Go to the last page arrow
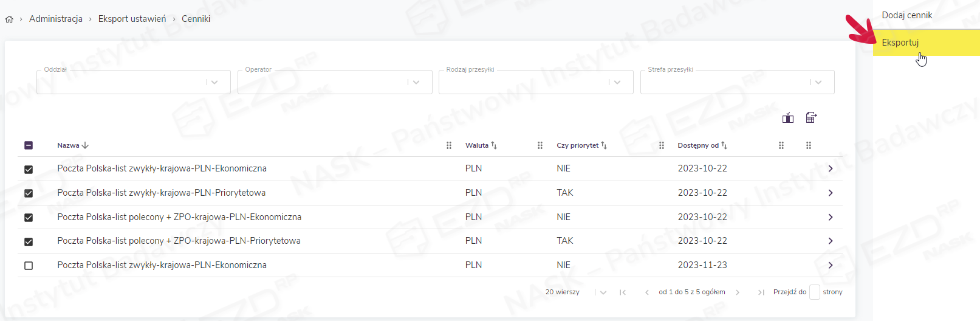 (x=761, y=292)
